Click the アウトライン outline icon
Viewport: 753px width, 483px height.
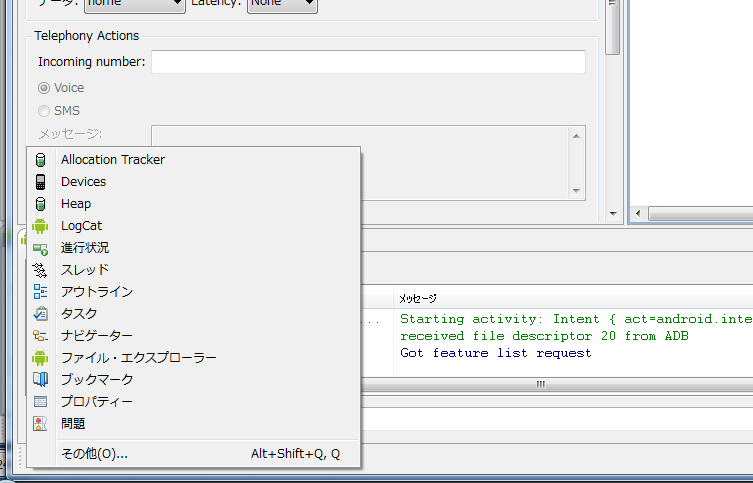[x=40, y=292]
